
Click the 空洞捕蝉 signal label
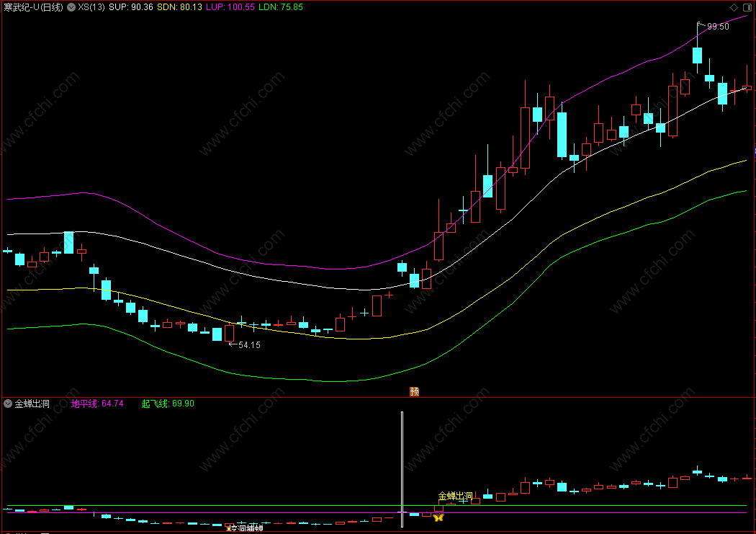point(248,528)
